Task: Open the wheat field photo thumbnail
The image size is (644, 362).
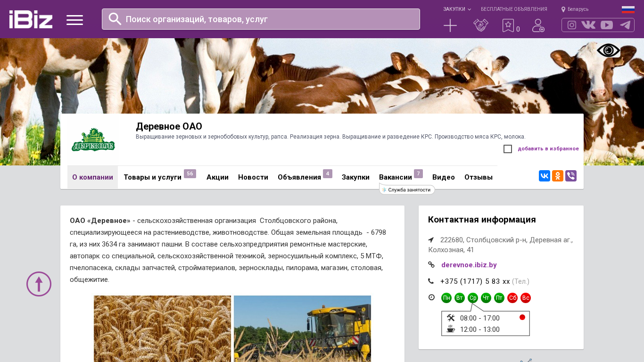Action: [162, 329]
